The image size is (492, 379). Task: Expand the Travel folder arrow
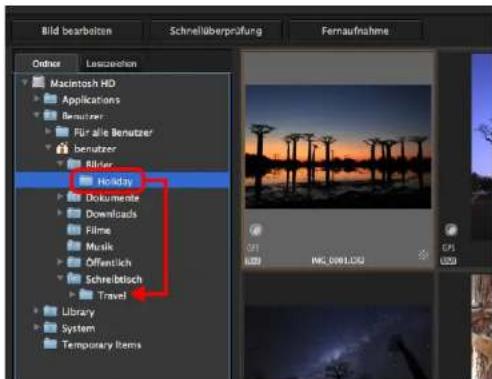tap(72, 295)
